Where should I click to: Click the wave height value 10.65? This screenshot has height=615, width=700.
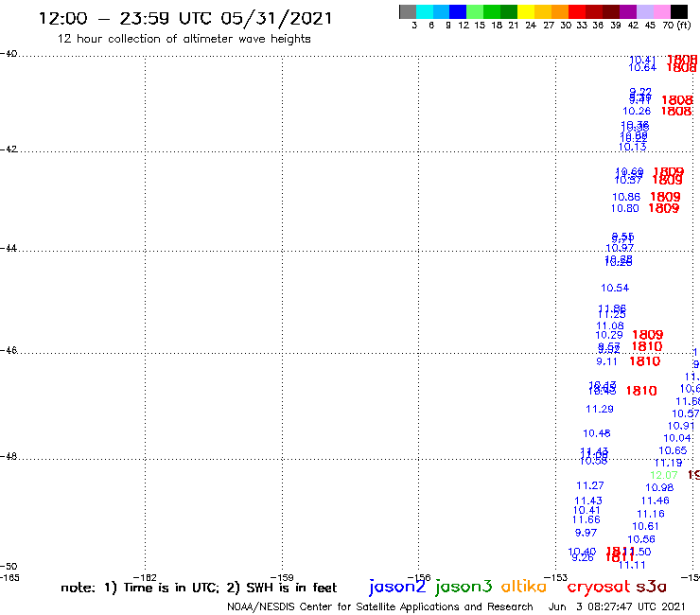click(673, 450)
